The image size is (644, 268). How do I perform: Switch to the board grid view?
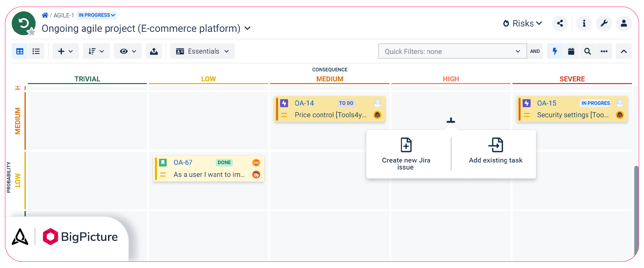[20, 51]
